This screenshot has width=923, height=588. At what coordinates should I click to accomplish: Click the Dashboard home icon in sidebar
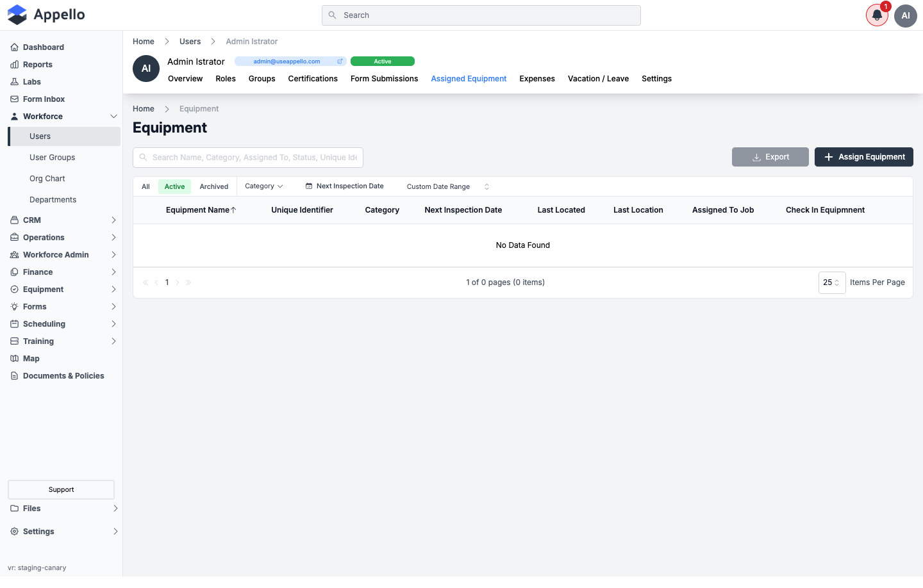tap(14, 47)
